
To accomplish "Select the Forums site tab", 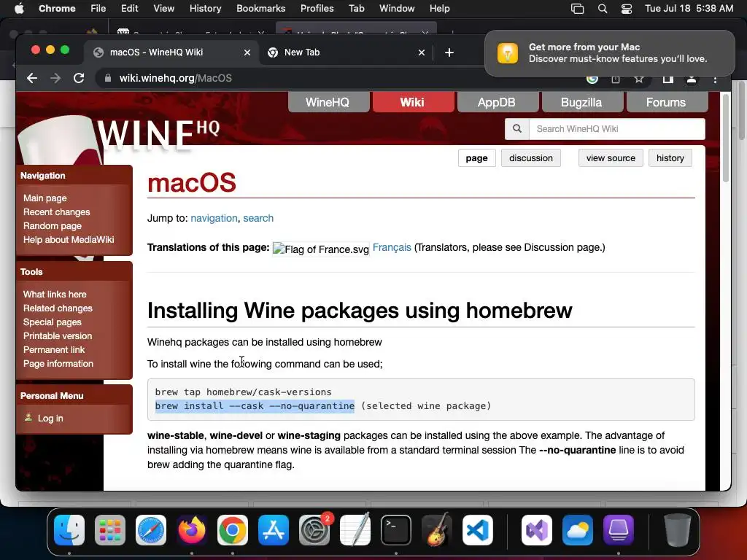I will click(x=666, y=102).
